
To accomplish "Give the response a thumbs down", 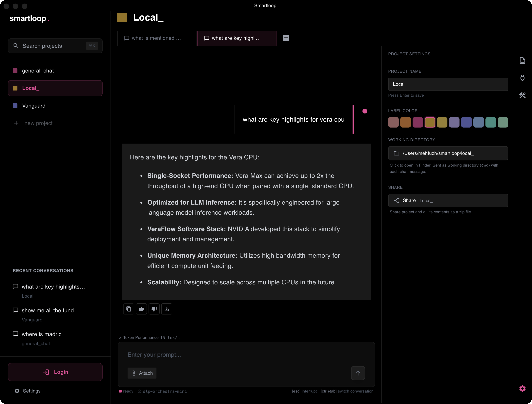I will click(x=154, y=309).
